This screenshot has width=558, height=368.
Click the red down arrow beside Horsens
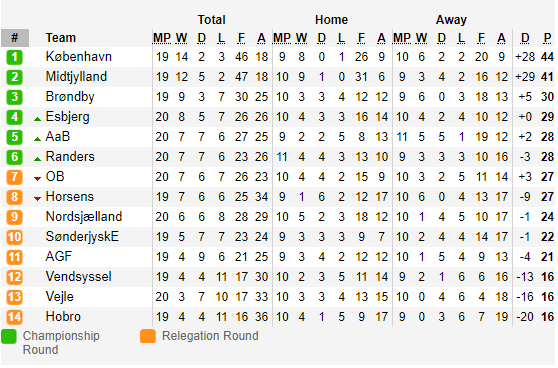(x=37, y=199)
